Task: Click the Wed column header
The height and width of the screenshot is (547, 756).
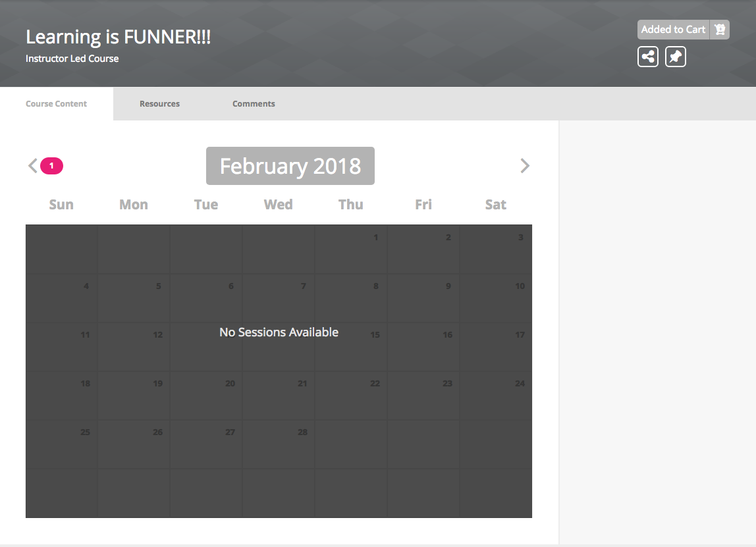Action: pyautogui.click(x=278, y=204)
